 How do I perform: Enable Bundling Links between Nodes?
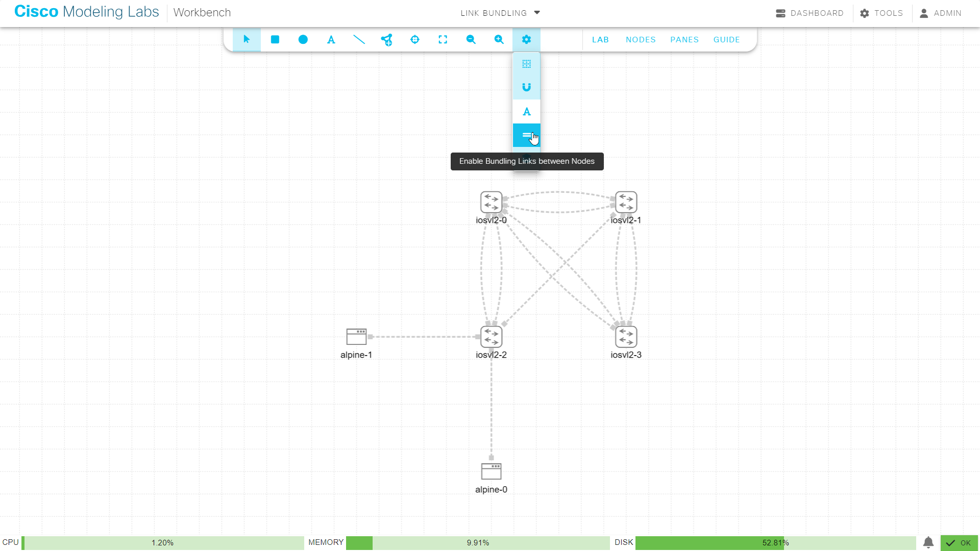click(x=526, y=135)
